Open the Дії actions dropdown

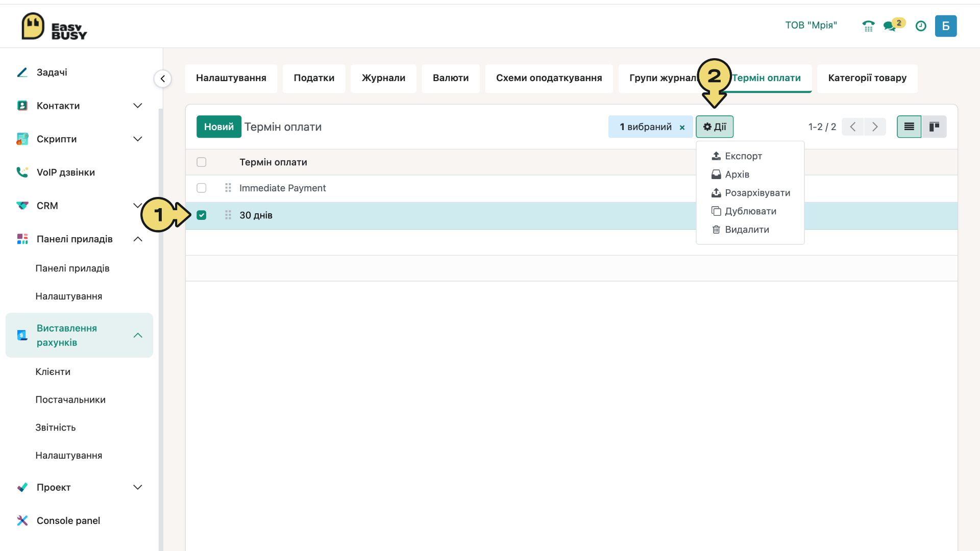(715, 127)
